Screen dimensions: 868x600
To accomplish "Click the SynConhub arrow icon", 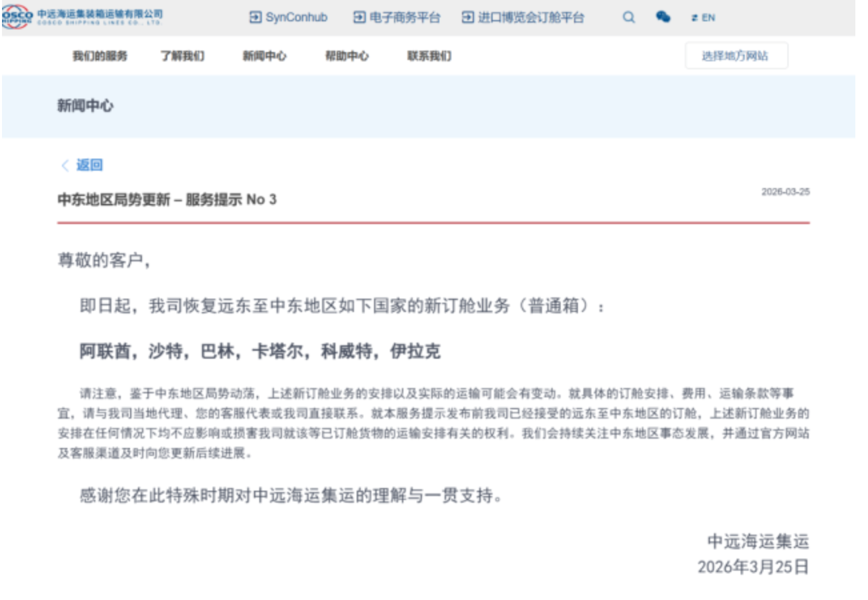I will click(255, 17).
